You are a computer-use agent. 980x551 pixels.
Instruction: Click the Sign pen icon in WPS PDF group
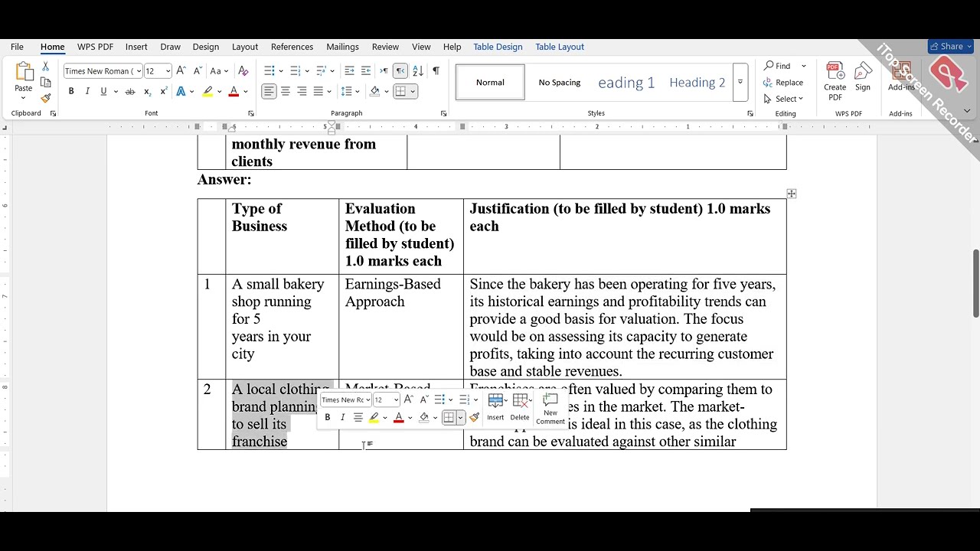(x=863, y=77)
